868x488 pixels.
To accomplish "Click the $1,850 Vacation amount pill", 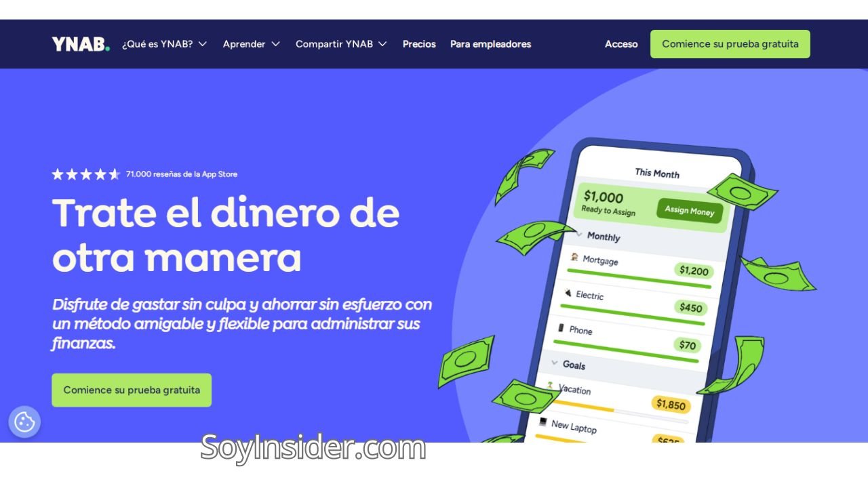I will pyautogui.click(x=671, y=405).
